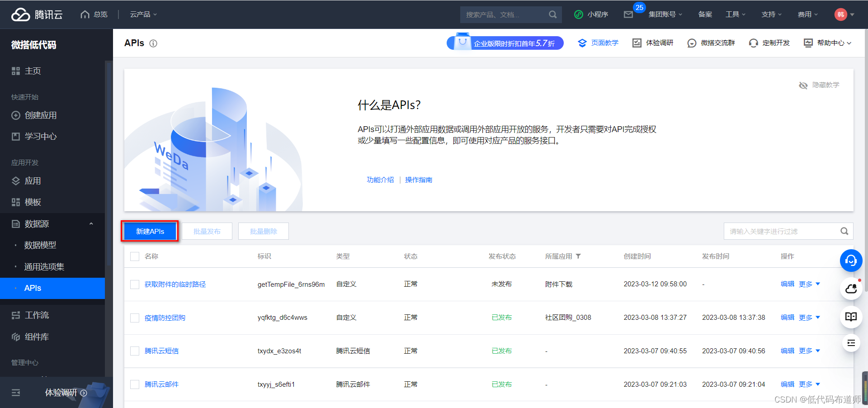Screen dimensions: 868x408
Task: Click the 学习中心 icon
Action: tap(16, 137)
